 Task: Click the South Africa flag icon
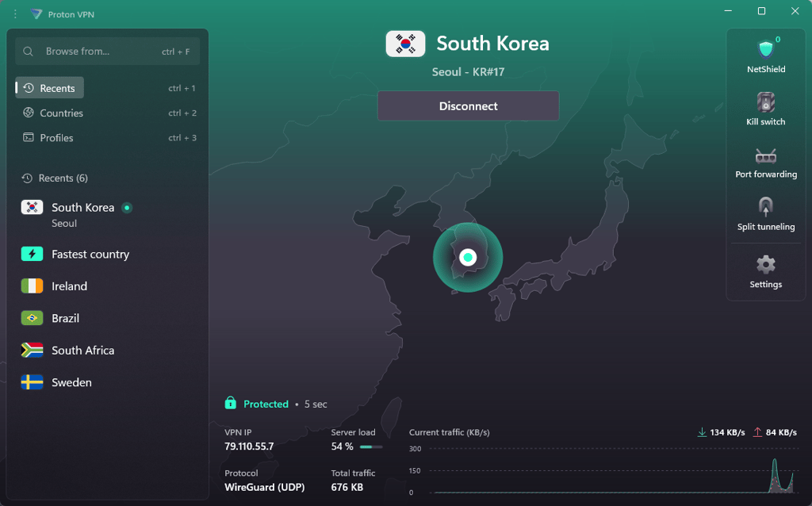pos(32,350)
